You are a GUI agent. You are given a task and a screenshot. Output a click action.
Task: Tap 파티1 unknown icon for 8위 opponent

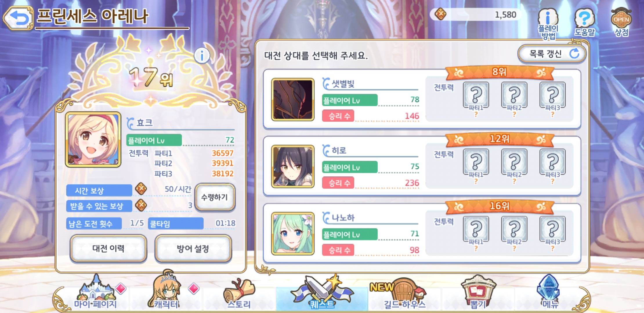tap(476, 95)
